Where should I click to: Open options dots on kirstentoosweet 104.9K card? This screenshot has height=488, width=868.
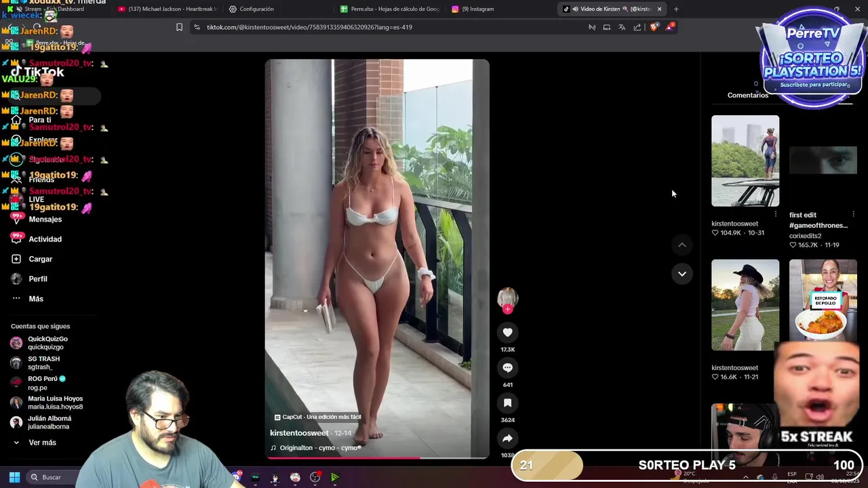pos(776,214)
